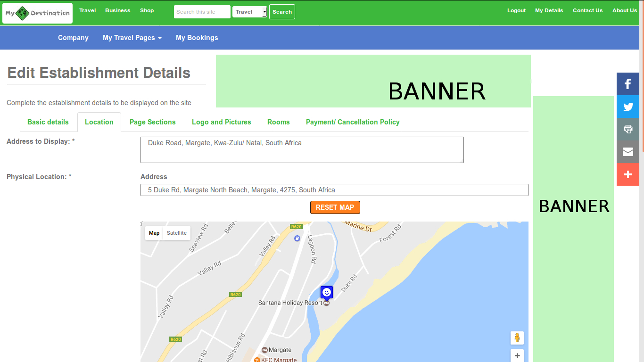The width and height of the screenshot is (644, 362).
Task: Expand the My Travel Pages menu
Action: pos(132,38)
